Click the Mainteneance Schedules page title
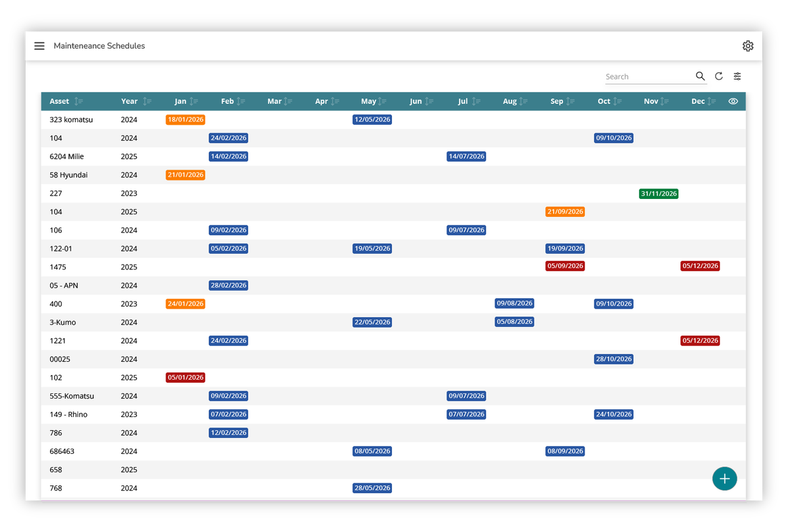Image resolution: width=788 pixels, height=532 pixels. point(99,46)
